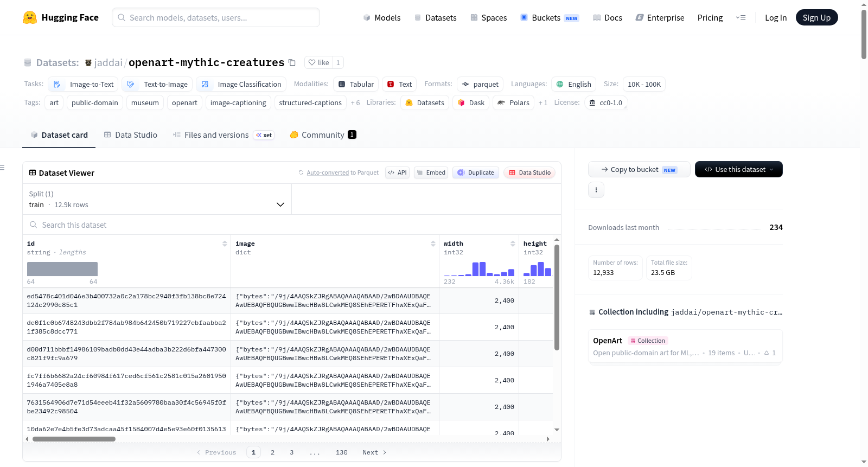Click the Sign Up button
This screenshot has width=868, height=467.
coord(817,17)
